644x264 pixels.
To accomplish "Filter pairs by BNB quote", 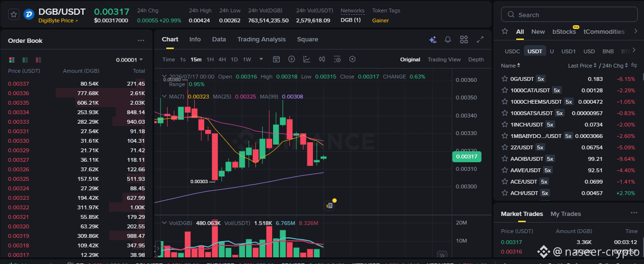I will pyautogui.click(x=608, y=51).
